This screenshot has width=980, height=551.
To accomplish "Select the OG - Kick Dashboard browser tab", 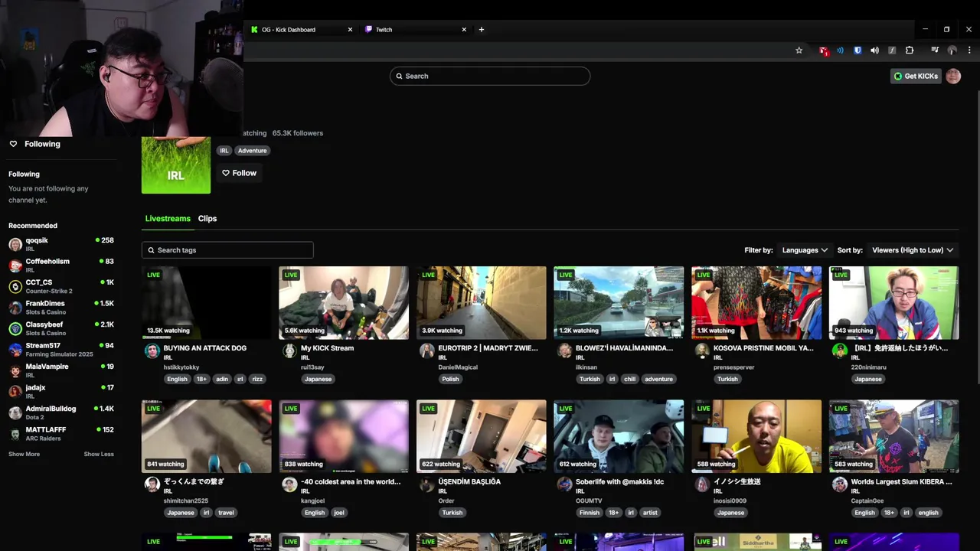I will (x=302, y=30).
